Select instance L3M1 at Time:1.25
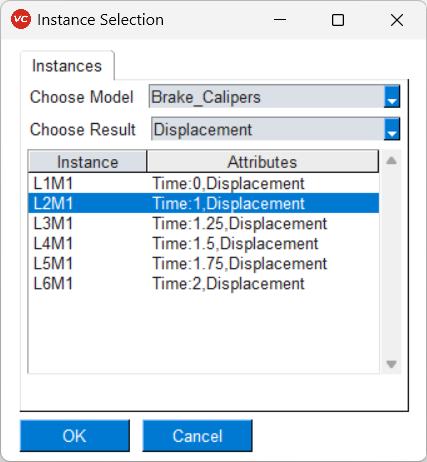 pyautogui.click(x=203, y=223)
